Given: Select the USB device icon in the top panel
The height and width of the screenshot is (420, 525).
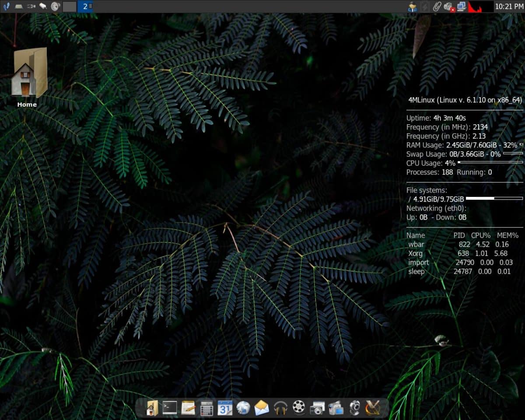Looking at the screenshot, I should [31, 6].
